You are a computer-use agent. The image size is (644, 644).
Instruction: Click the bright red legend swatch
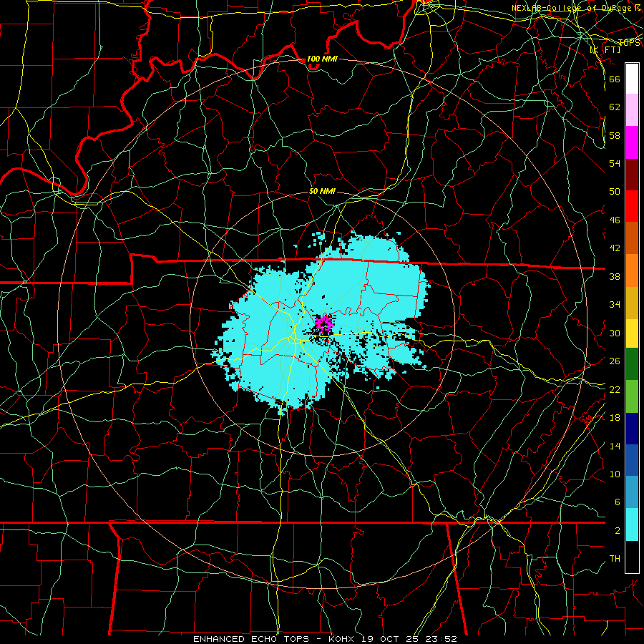(x=632, y=206)
